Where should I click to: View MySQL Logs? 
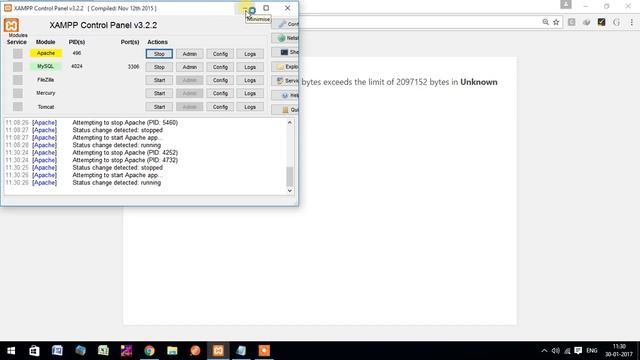coord(250,67)
